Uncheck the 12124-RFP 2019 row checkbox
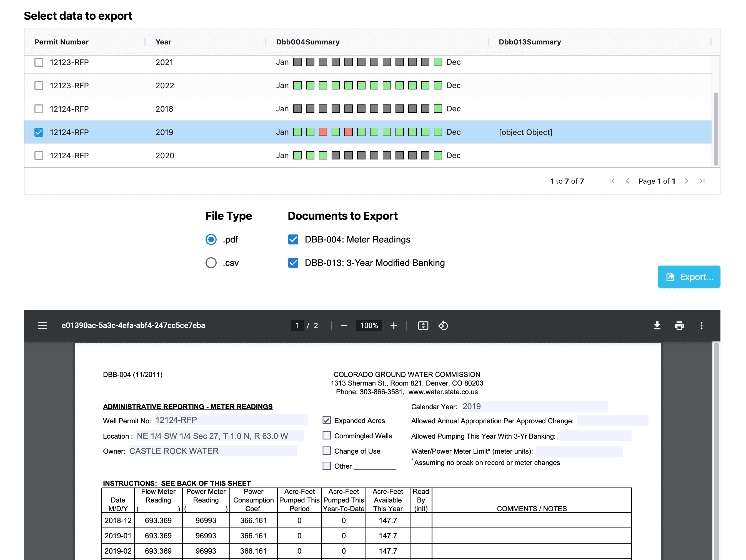The image size is (746, 560). pyautogui.click(x=39, y=132)
